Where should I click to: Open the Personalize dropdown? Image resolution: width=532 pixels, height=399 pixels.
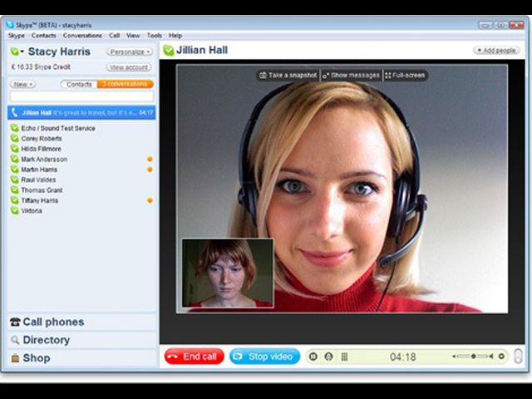pos(130,52)
